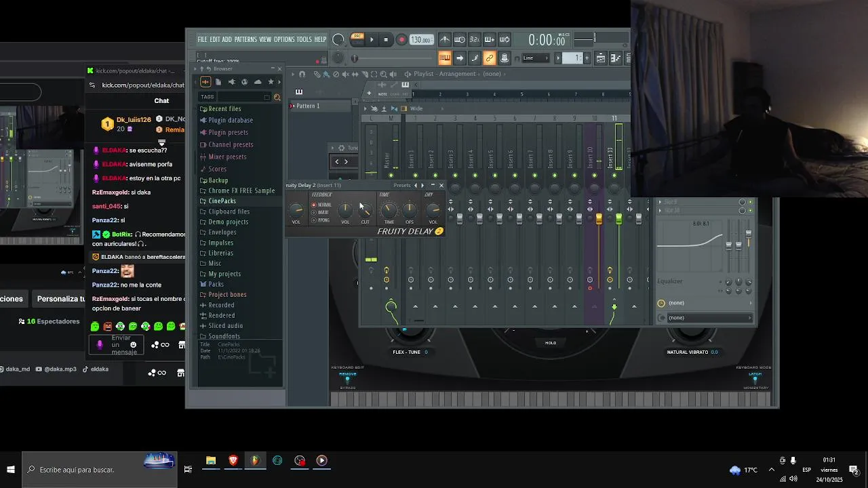Click the Insert 10 orange volume fader

(x=599, y=218)
